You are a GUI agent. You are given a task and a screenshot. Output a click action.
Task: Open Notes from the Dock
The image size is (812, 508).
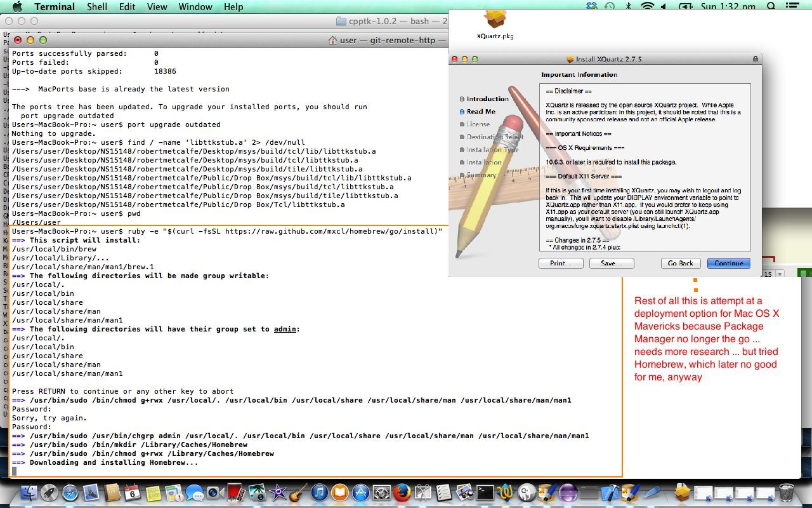(x=154, y=492)
